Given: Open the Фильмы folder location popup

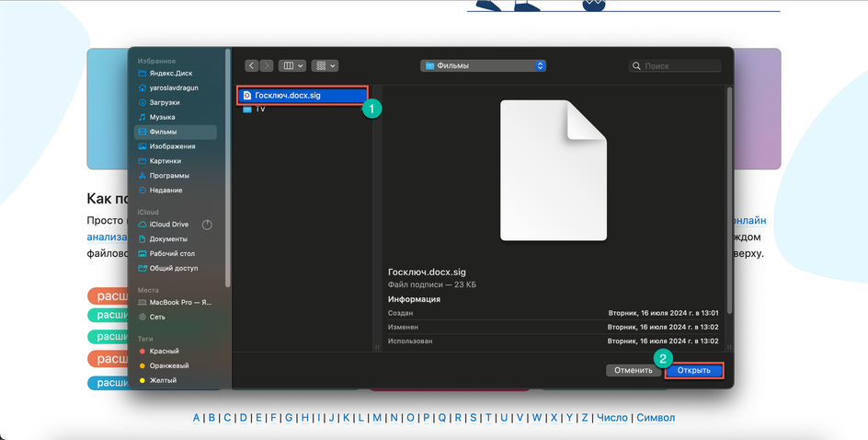Looking at the screenshot, I should [484, 65].
